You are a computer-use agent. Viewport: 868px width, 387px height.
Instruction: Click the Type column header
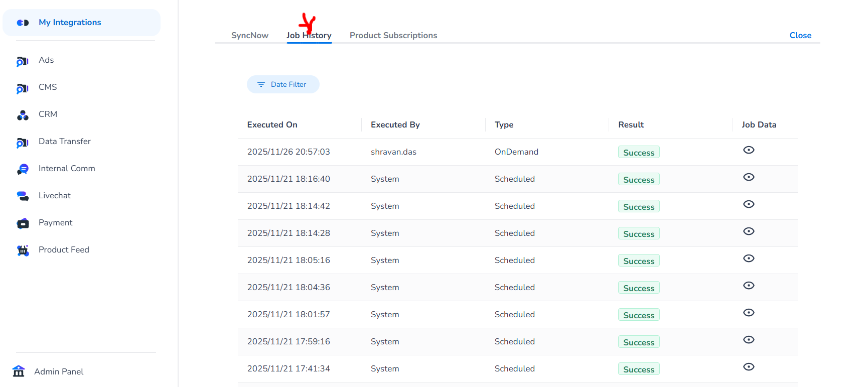(x=504, y=125)
